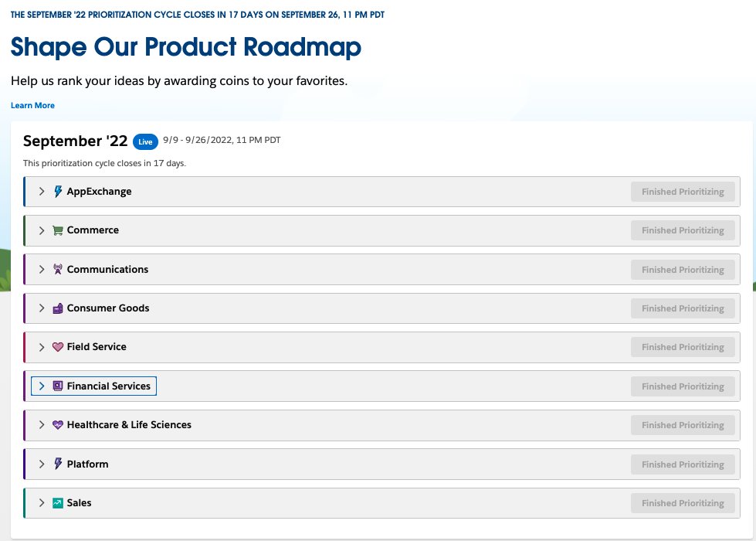This screenshot has width=756, height=541.
Task: Click Finished Prioritizing for Commerce
Action: pos(683,230)
